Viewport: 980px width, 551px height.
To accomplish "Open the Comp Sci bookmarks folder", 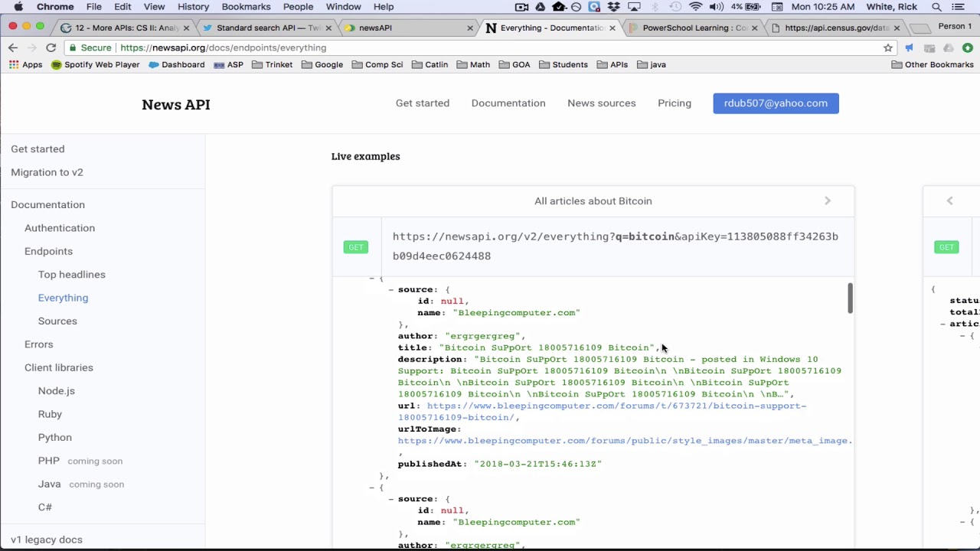I will point(377,64).
